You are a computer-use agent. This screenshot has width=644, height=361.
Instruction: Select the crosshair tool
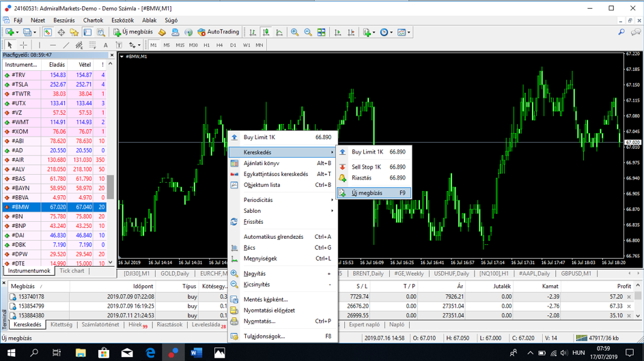click(23, 45)
